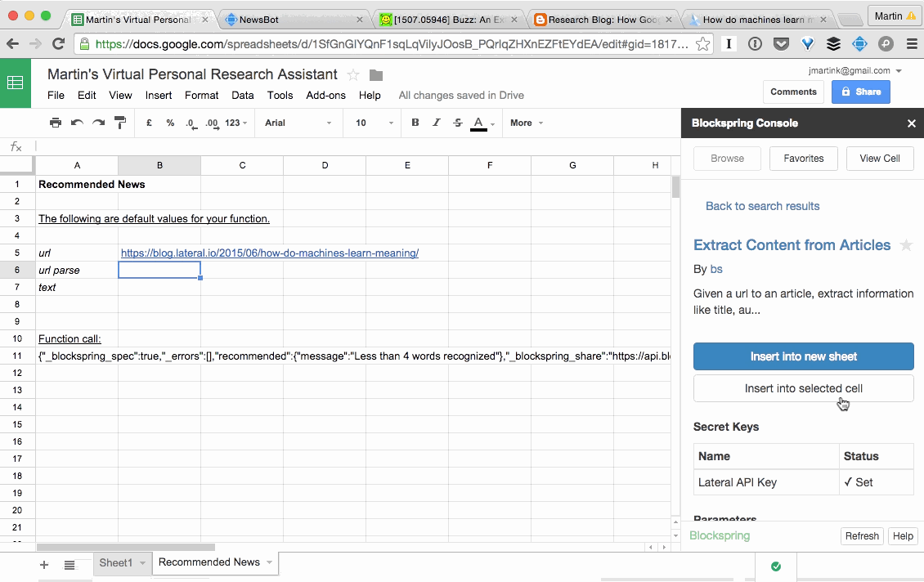Format cell as percent
Image resolution: width=924 pixels, height=582 pixels.
click(170, 123)
